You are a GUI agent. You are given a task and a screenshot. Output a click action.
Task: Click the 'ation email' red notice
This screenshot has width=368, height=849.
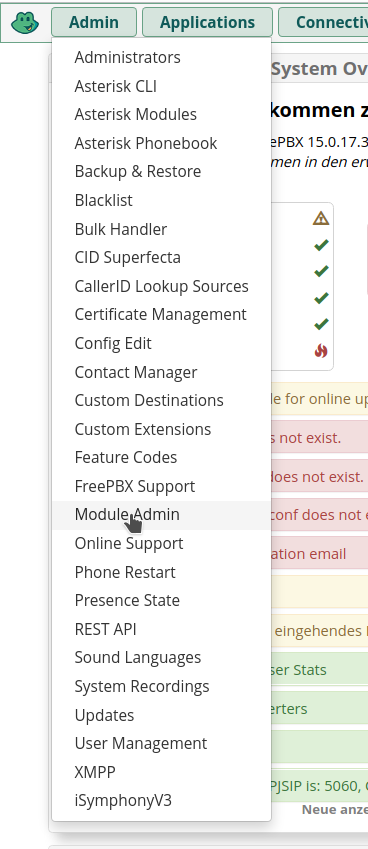[x=319, y=554]
